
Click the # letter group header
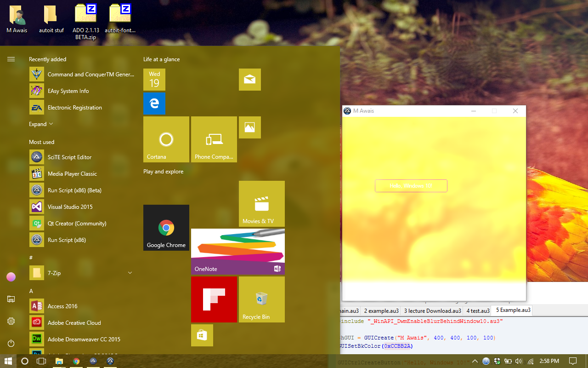31,258
